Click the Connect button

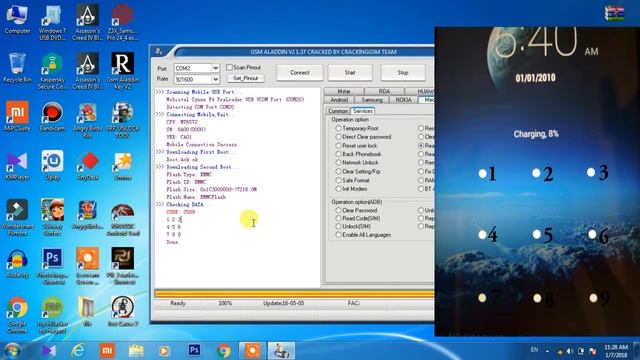click(300, 73)
